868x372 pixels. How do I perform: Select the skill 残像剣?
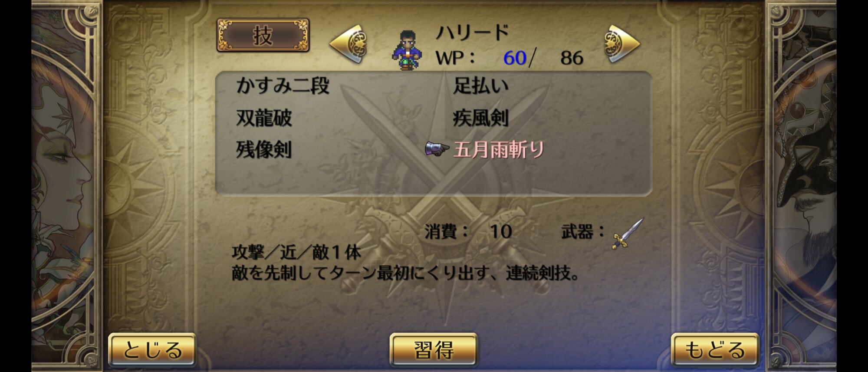(x=264, y=150)
